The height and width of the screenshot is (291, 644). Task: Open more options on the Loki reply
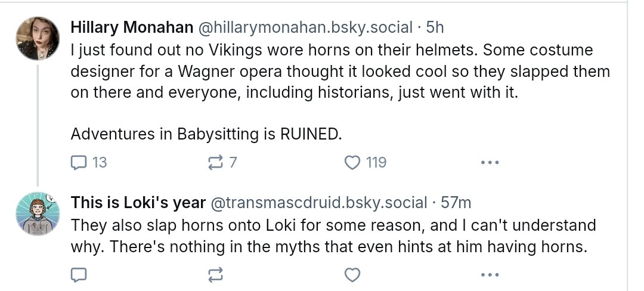point(489,274)
